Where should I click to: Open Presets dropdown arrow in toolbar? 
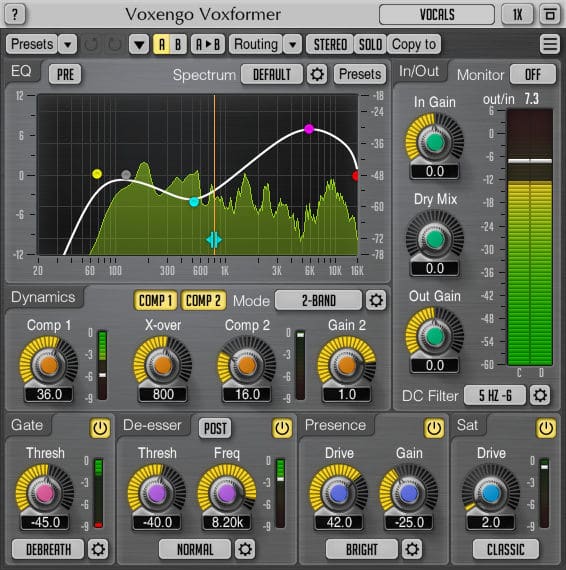(68, 44)
